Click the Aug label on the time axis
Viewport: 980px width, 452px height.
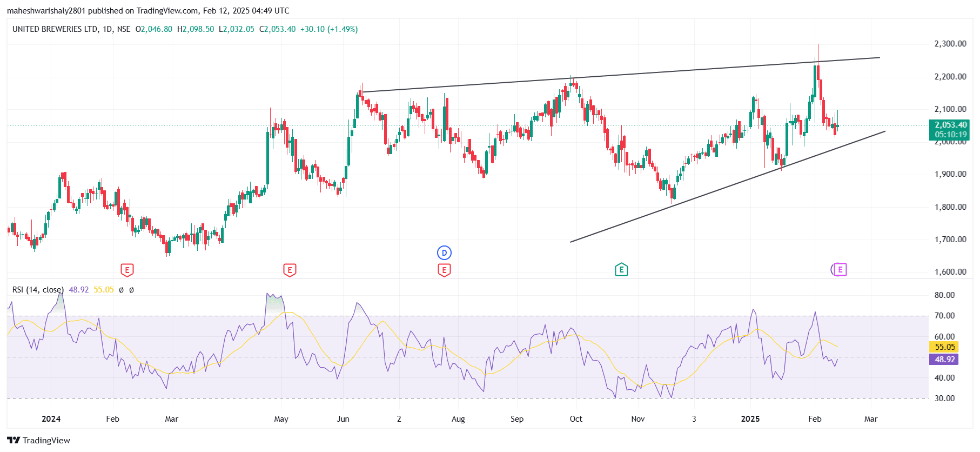tap(458, 419)
